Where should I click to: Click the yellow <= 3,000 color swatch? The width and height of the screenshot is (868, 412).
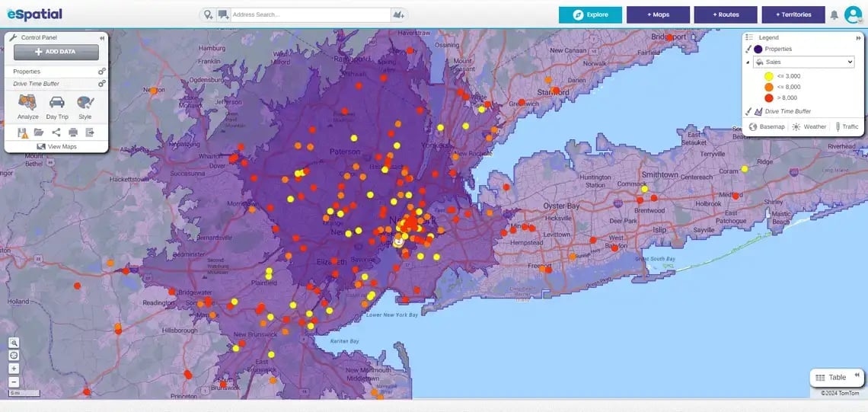click(x=768, y=76)
